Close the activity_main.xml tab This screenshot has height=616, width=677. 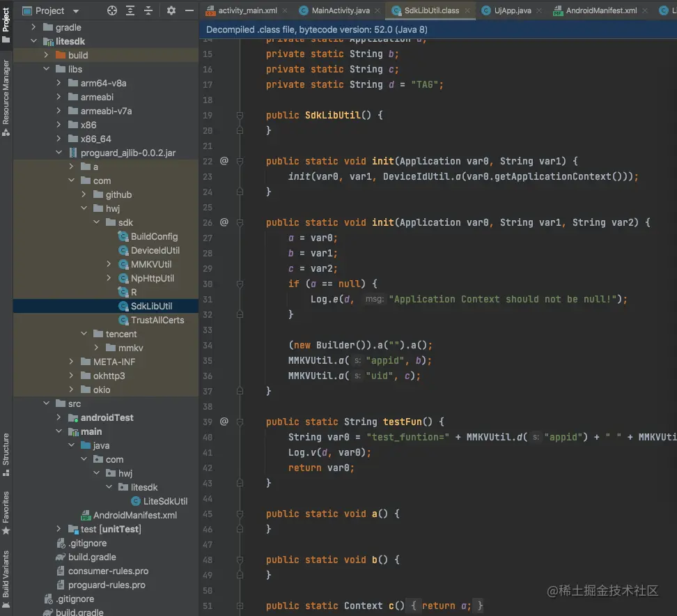click(285, 10)
